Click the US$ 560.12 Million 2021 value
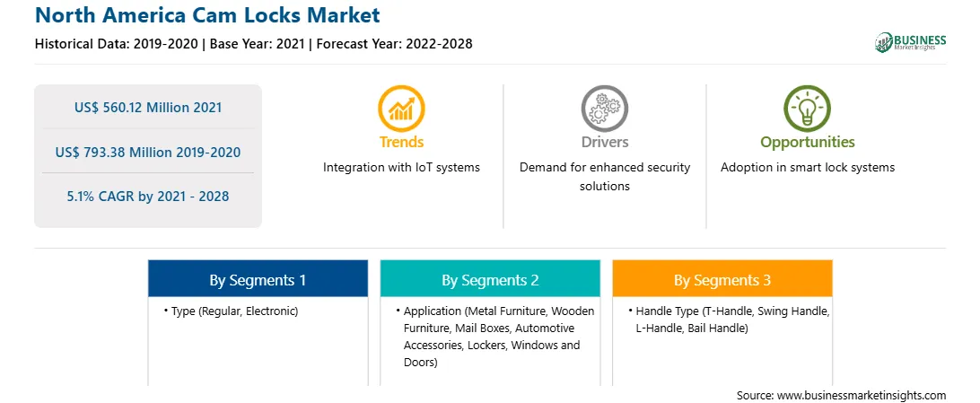980x403 pixels. (x=148, y=108)
